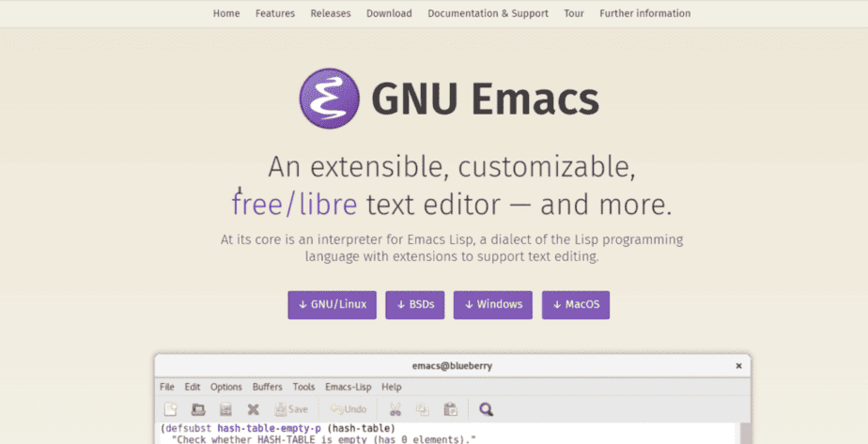Screen dimensions: 868x444
Task: Open the Features nav link
Action: [275, 13]
